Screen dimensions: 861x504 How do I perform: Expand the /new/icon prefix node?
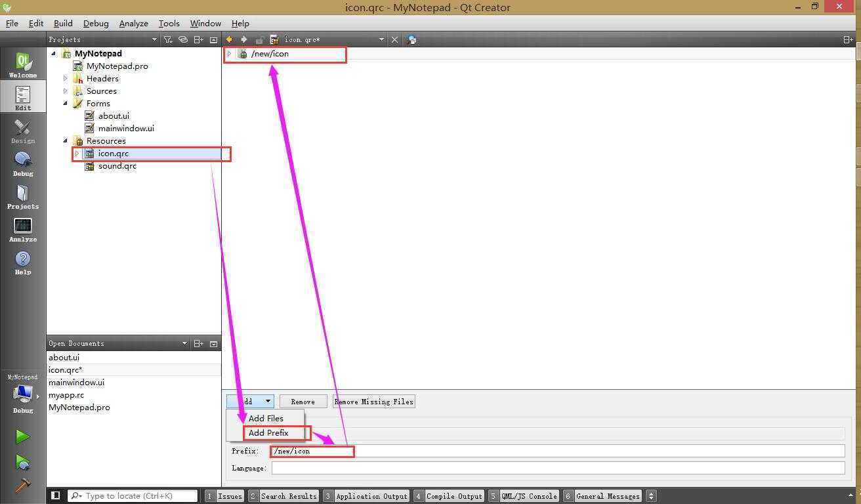pyautogui.click(x=229, y=54)
